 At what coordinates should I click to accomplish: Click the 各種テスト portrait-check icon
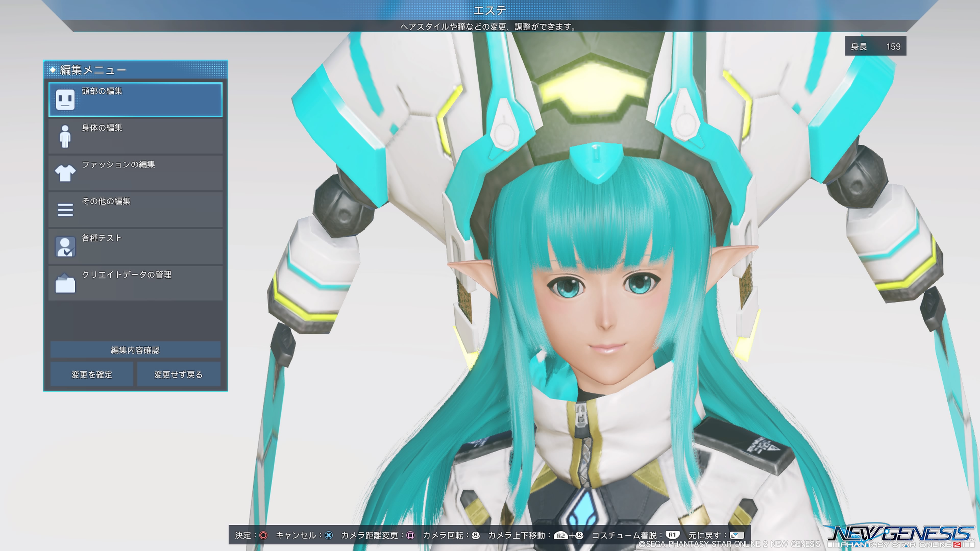tap(65, 246)
